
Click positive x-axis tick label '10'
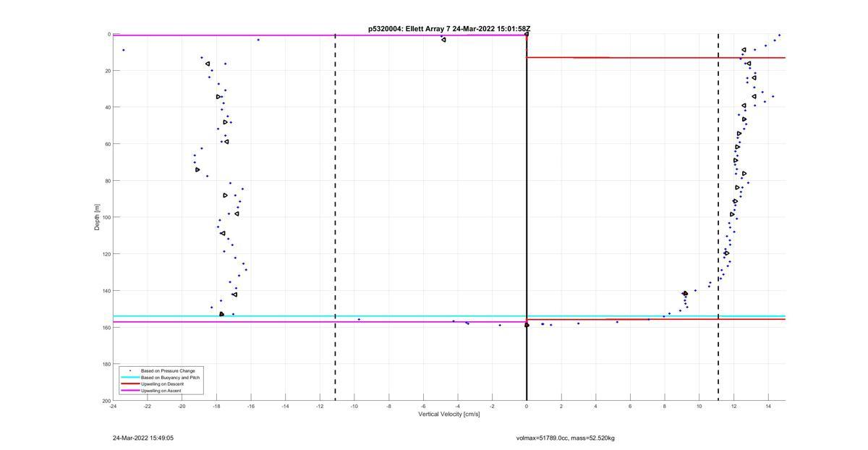[699, 407]
